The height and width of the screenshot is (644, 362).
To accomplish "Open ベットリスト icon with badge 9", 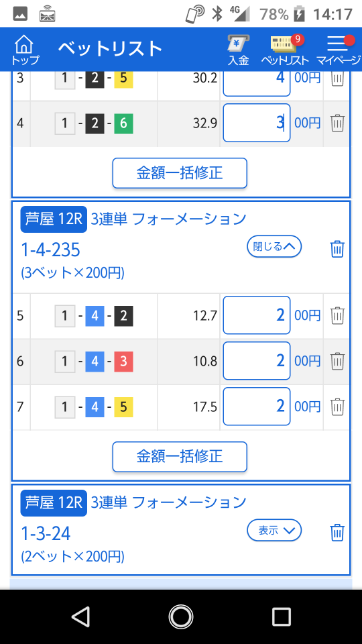I will click(x=285, y=50).
